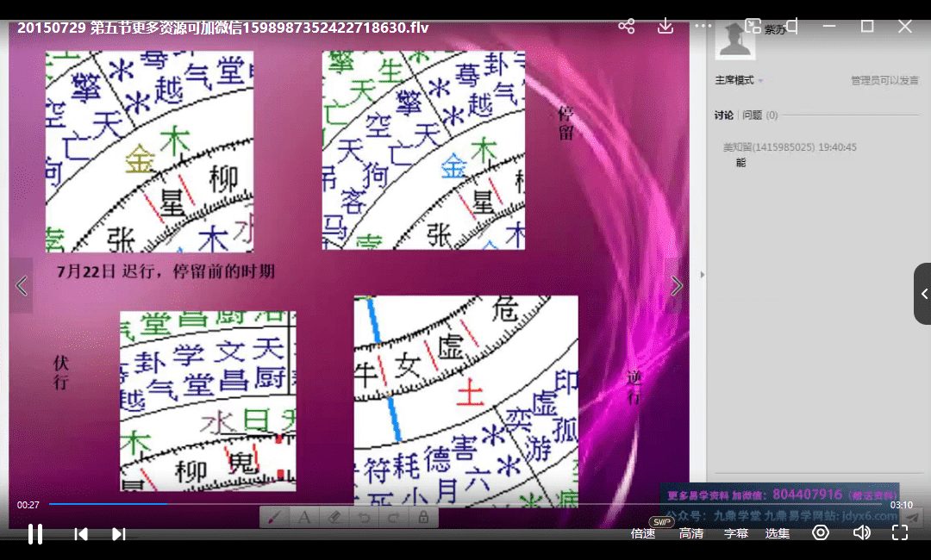Click the right arrow at video edge
931x560 pixels.
tap(677, 285)
